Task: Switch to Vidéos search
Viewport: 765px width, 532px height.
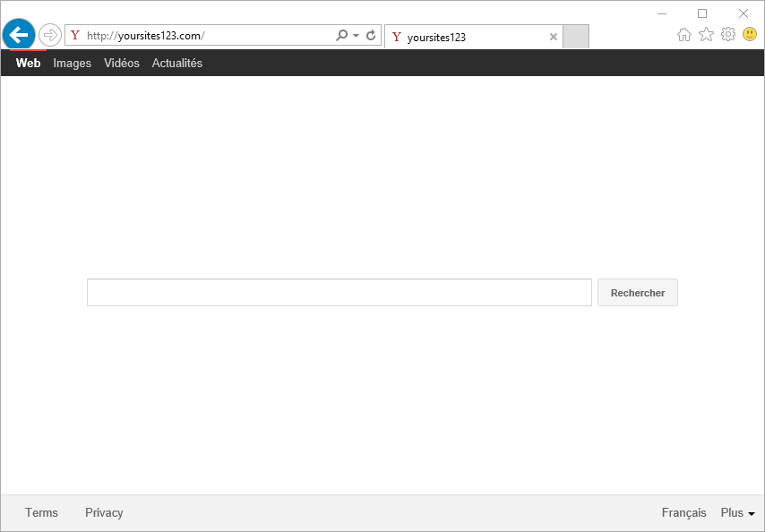Action: coord(122,63)
